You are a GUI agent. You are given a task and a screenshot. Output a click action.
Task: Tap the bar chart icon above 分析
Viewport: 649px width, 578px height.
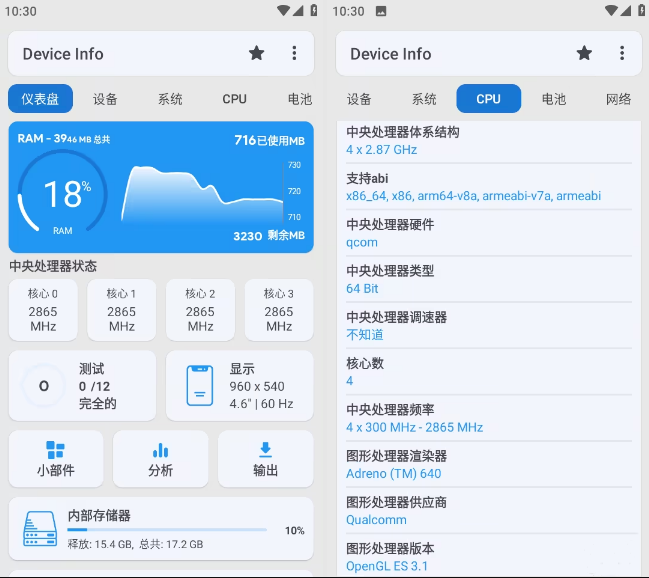[161, 450]
